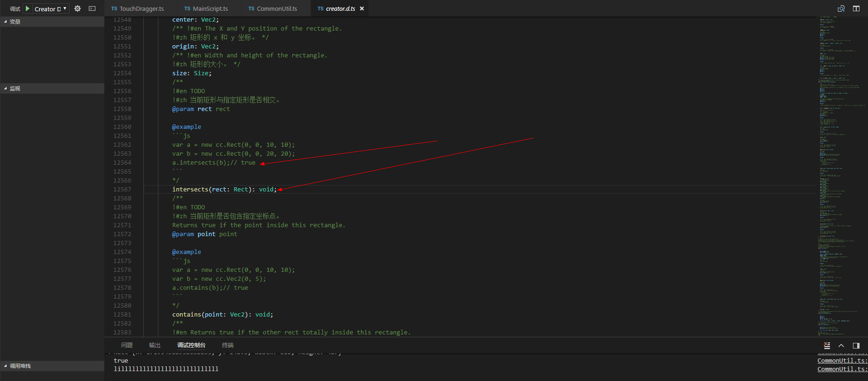
Task: Maximize the panel with the up chevron
Action: coord(841,345)
